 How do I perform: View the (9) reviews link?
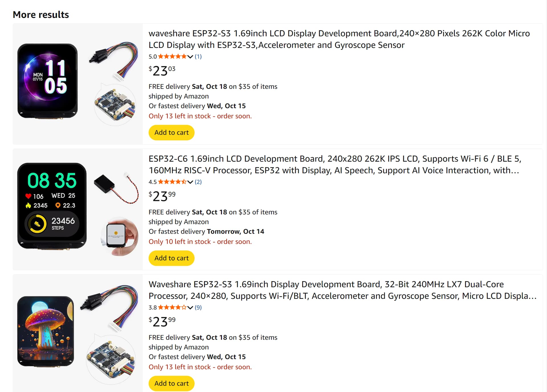pos(198,307)
